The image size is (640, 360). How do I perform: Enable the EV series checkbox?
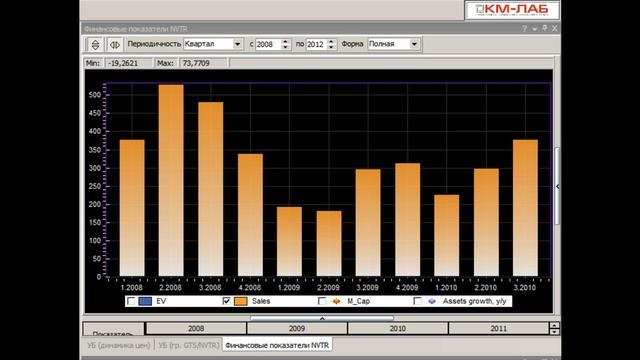coord(131,301)
